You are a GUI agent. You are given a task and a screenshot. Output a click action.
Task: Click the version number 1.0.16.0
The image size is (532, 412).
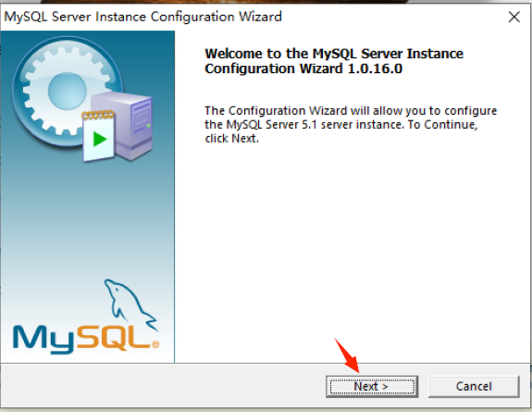click(375, 69)
